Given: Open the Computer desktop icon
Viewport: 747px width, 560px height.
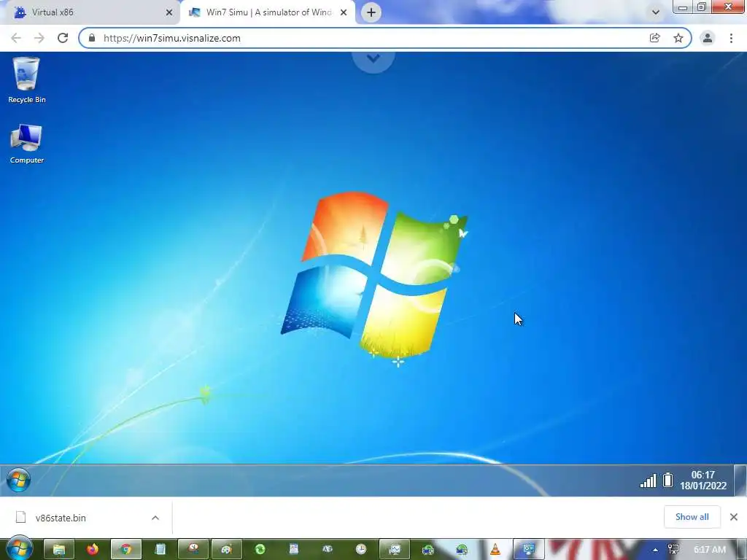Looking at the screenshot, I should pyautogui.click(x=27, y=144).
